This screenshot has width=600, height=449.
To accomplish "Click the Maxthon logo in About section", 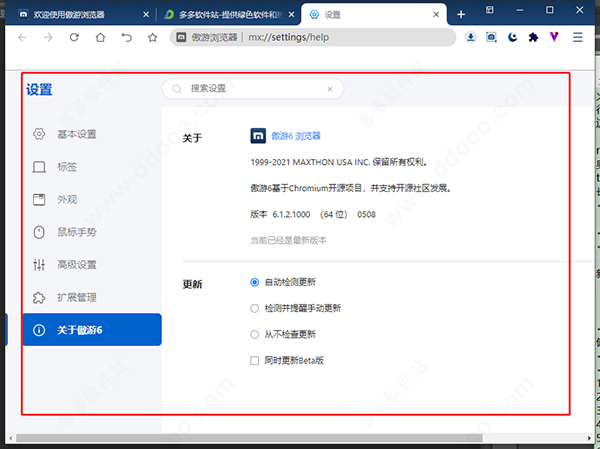I will (258, 136).
